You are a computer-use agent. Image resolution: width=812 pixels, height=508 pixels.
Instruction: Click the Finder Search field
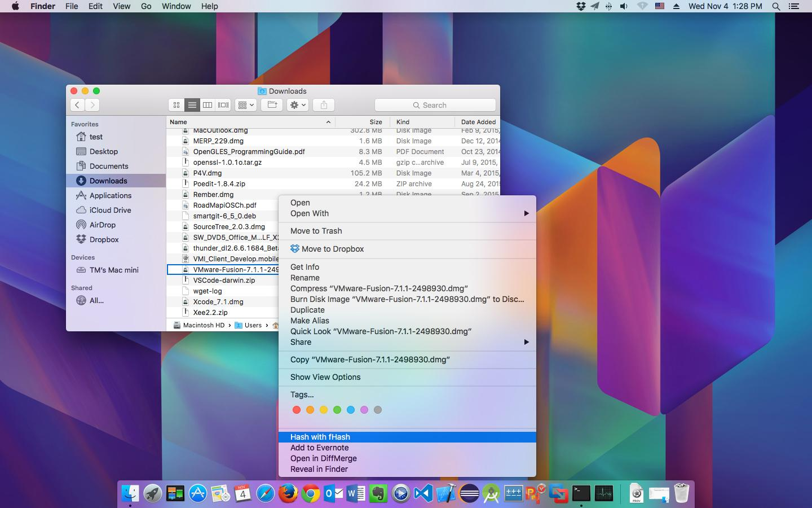pyautogui.click(x=435, y=105)
